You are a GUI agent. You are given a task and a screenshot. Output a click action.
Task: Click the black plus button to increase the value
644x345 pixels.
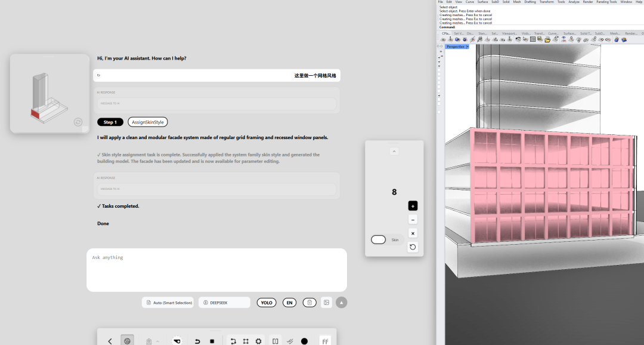click(x=413, y=206)
